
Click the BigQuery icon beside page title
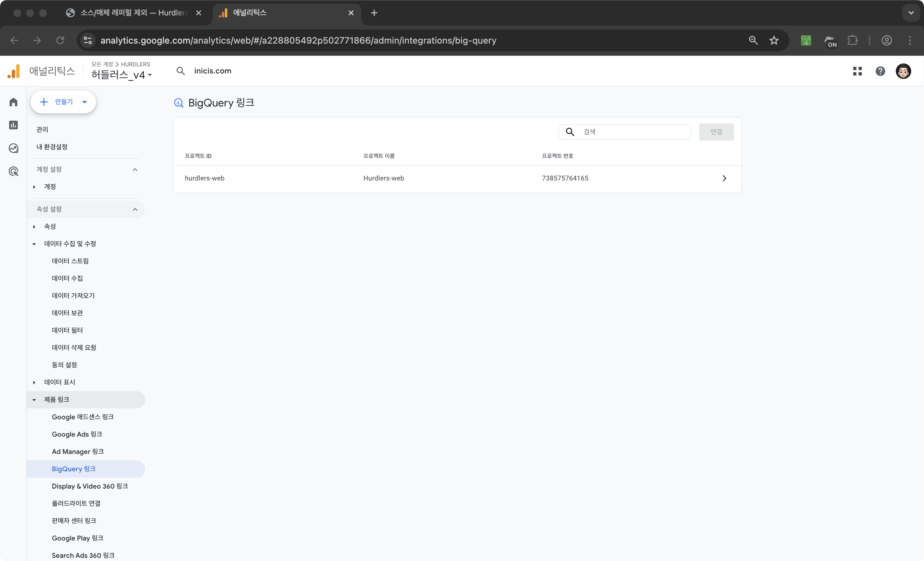[x=178, y=103]
